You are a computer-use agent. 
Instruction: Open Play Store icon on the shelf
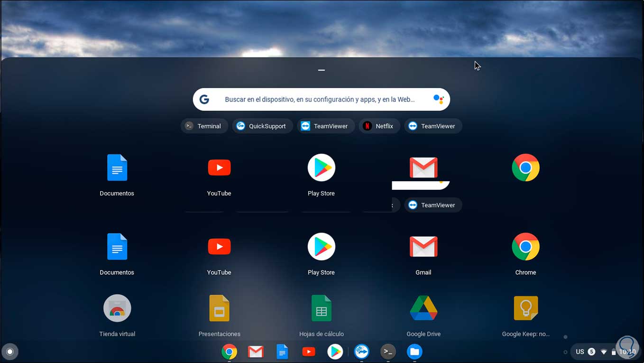335,352
